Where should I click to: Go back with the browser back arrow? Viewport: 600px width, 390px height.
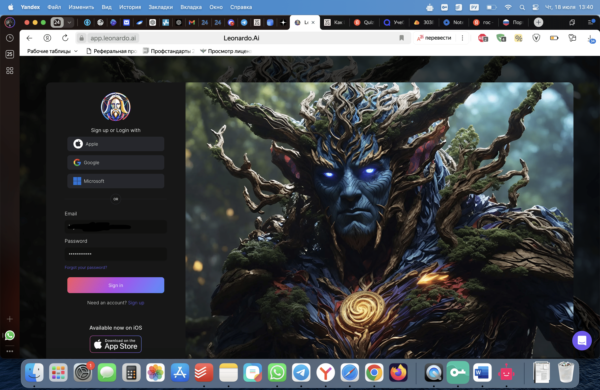point(29,38)
